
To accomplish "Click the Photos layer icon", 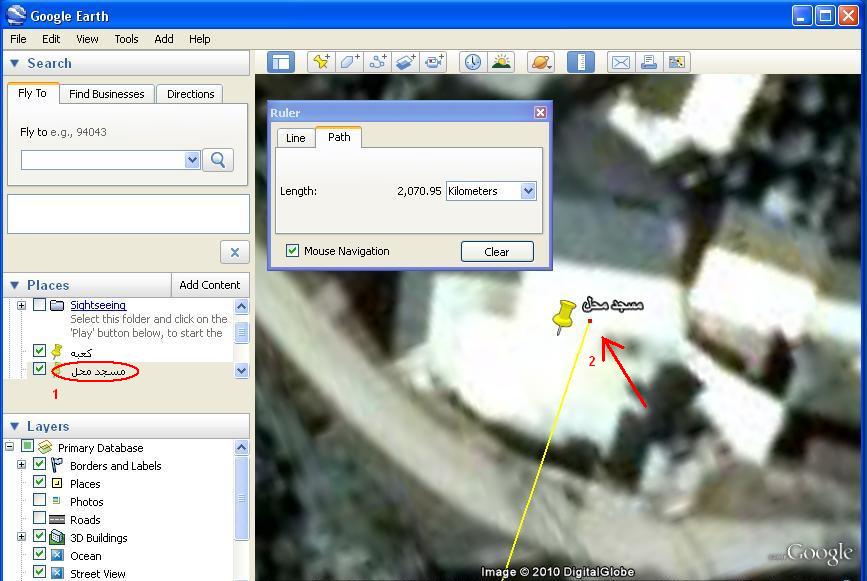I will coord(56,501).
